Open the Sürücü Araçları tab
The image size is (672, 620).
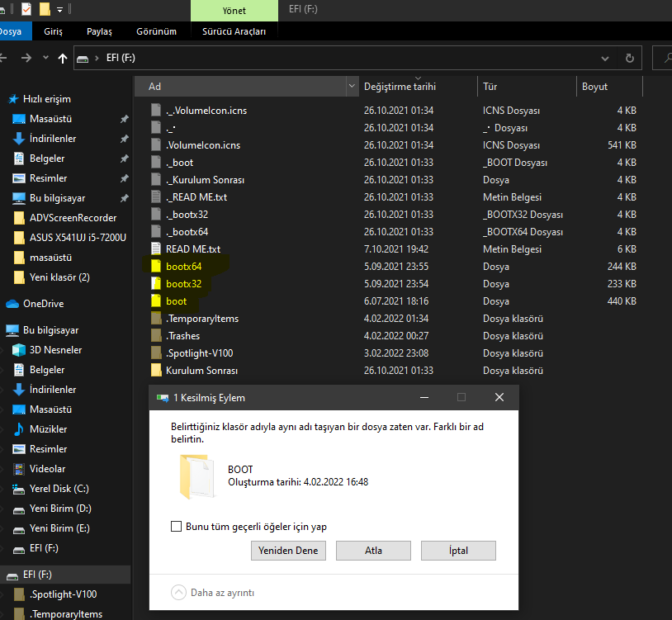234,31
